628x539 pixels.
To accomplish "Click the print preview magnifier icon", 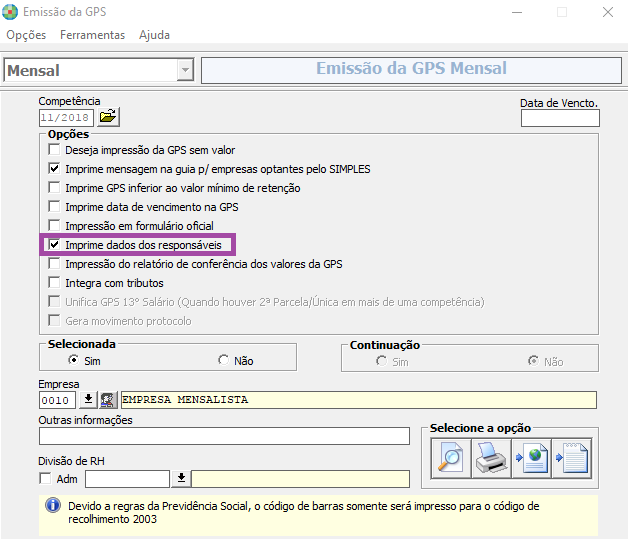I will (x=451, y=458).
